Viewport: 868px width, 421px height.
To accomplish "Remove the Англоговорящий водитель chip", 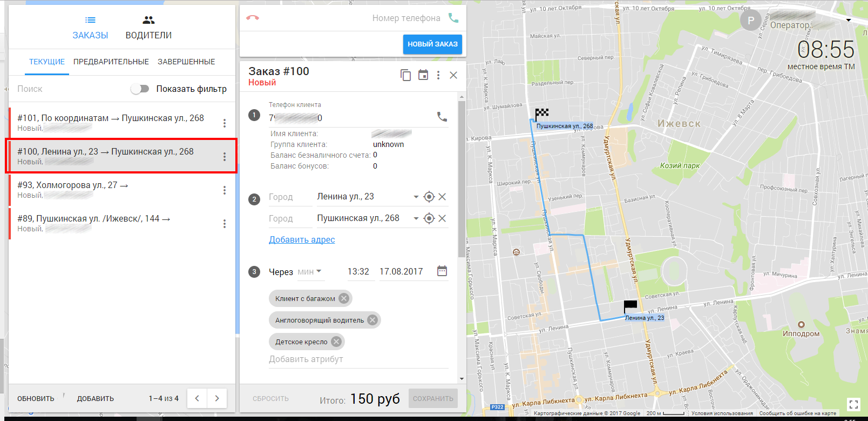I will 372,320.
